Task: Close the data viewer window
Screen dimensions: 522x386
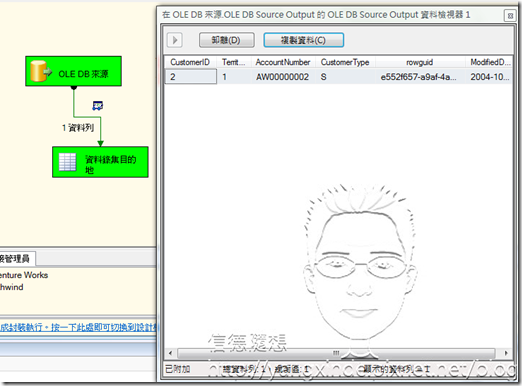Action: coord(510,15)
